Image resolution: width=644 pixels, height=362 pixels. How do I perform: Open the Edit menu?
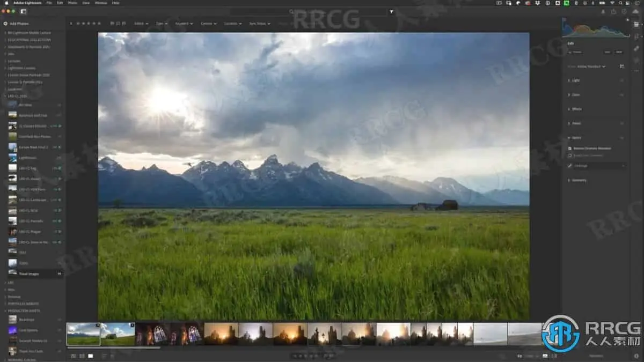coord(60,3)
